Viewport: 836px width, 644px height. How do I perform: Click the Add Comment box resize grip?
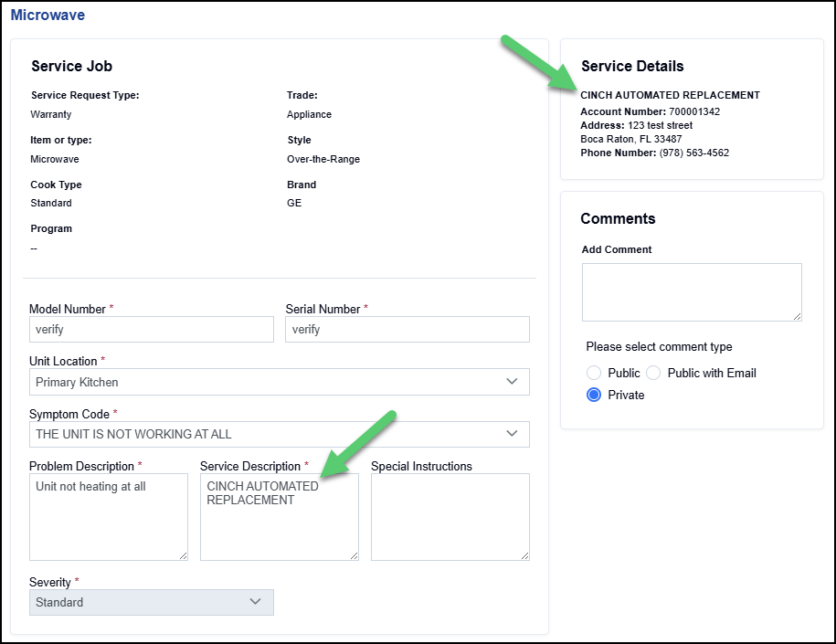pyautogui.click(x=797, y=315)
